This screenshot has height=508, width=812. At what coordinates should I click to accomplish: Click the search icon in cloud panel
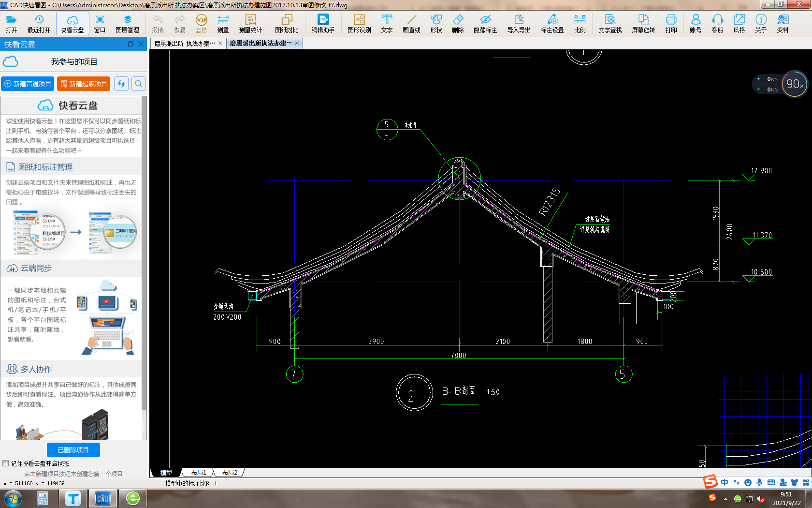(x=139, y=84)
